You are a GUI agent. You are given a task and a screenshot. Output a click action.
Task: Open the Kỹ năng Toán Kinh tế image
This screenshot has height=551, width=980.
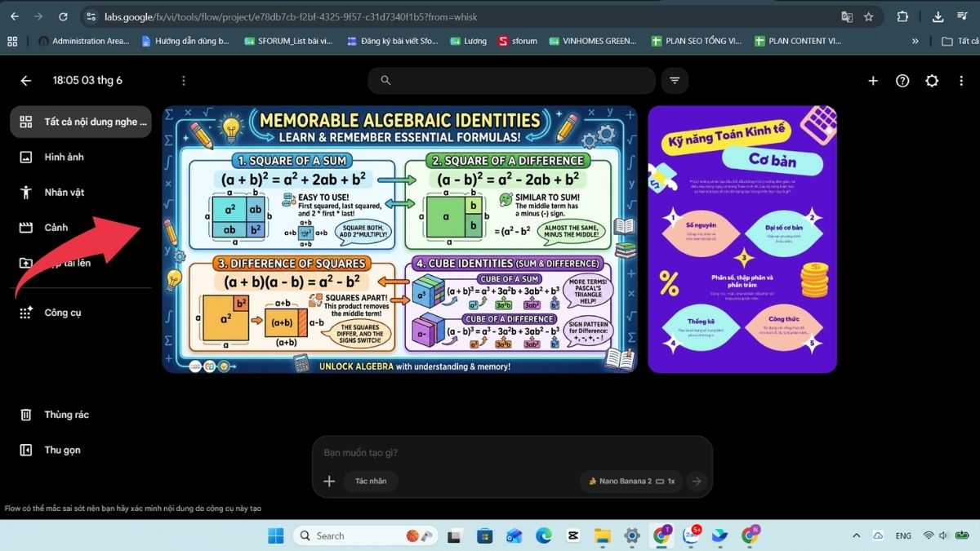click(742, 239)
